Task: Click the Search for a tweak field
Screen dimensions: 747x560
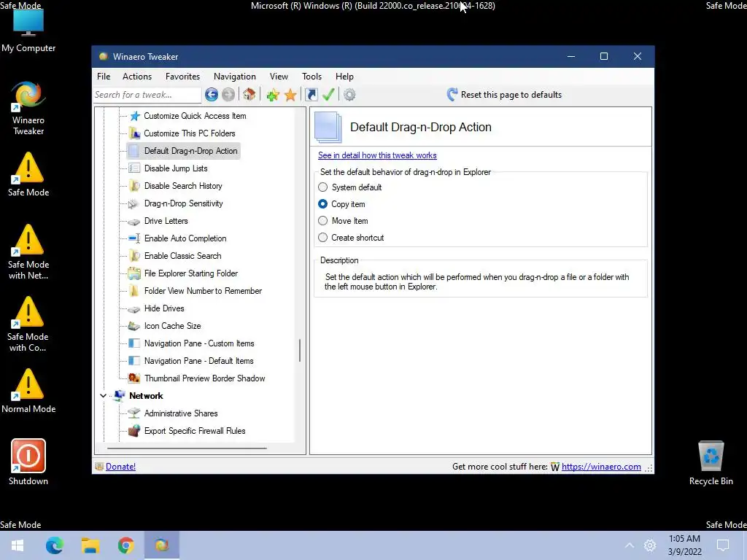Action: (147, 95)
